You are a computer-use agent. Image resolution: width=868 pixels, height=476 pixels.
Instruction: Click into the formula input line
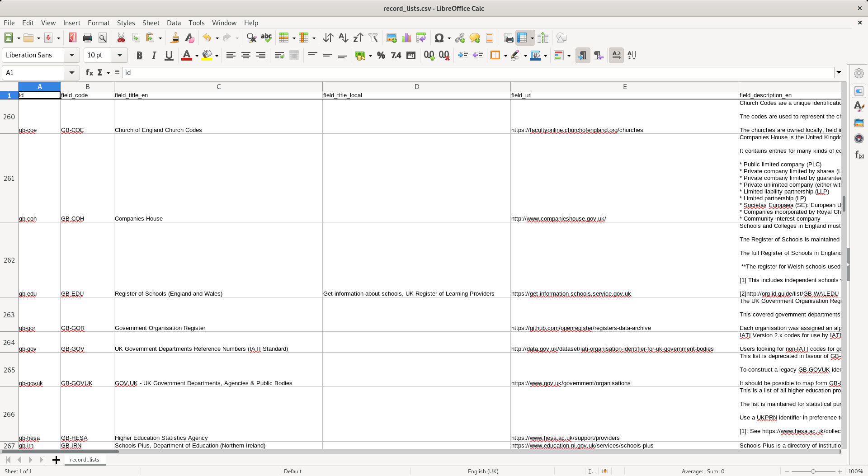tap(478, 72)
